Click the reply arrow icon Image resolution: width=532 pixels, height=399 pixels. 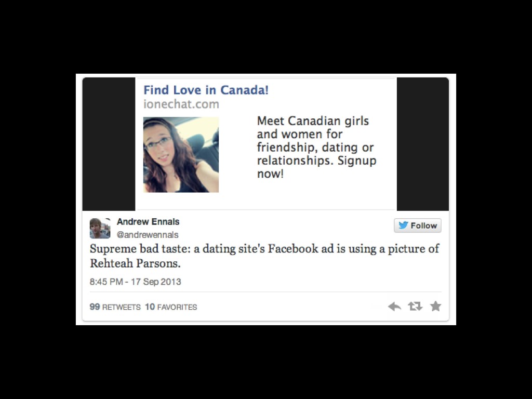pyautogui.click(x=394, y=307)
